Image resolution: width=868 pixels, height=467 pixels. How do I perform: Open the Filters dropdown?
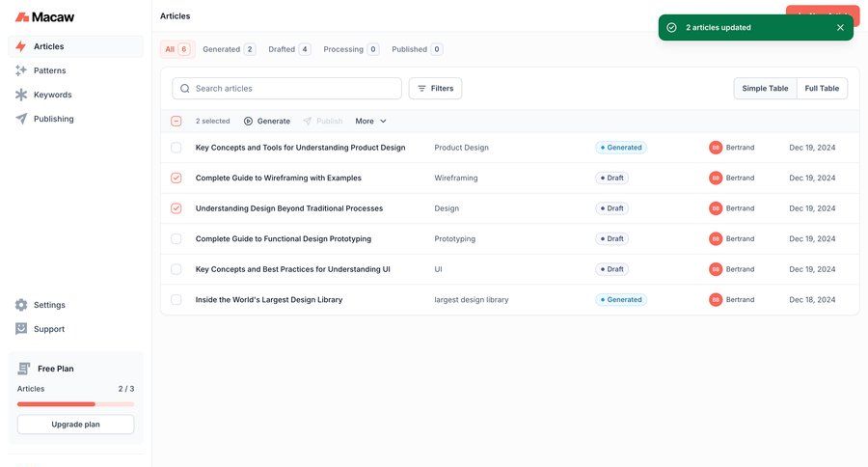(435, 89)
